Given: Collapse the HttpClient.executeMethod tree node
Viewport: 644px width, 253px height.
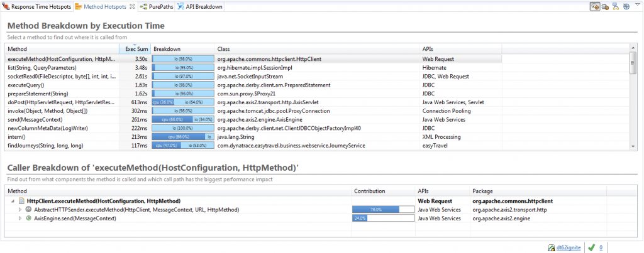Looking at the screenshot, I should [13, 200].
